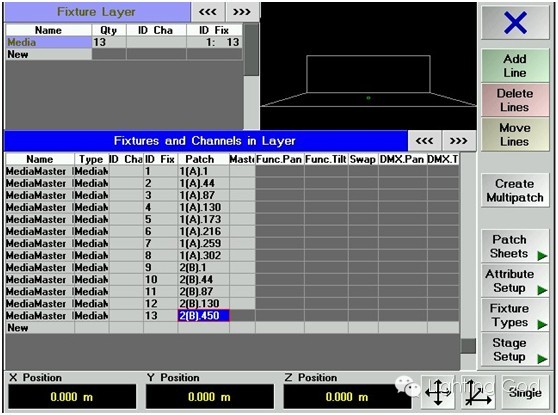Screen dimensions: 558x415
Task: Click the Move Lines button
Action: (515, 135)
